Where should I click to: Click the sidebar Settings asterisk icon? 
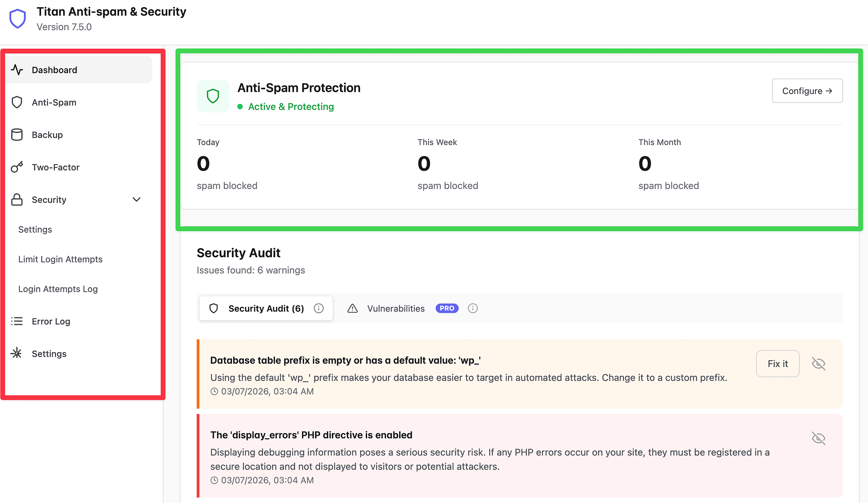[x=17, y=353]
